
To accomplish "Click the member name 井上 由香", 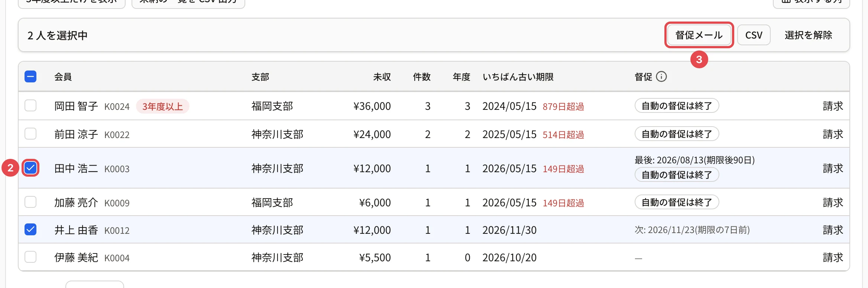I will tap(76, 230).
